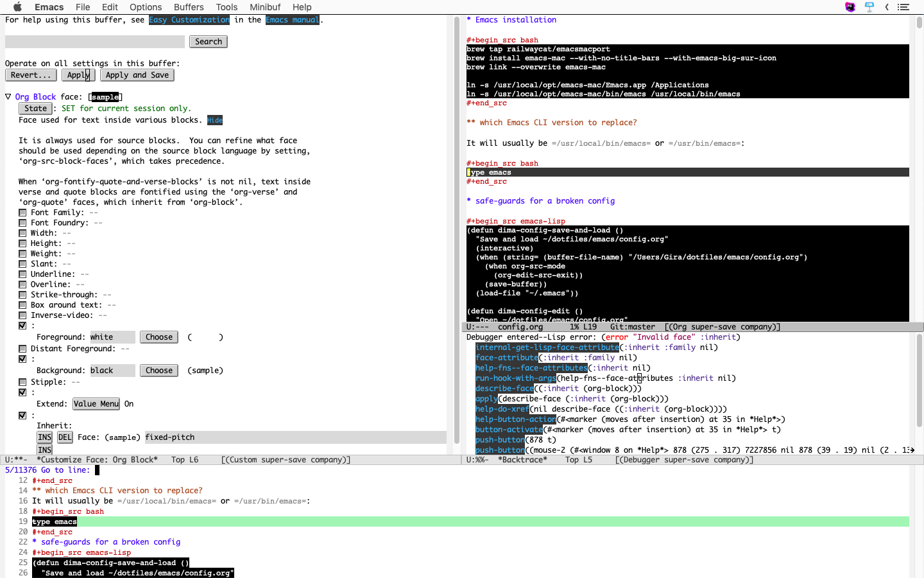Screen dimensions: 924x578
Task: Collapse the Org Block face disclosure triangle
Action: pos(8,96)
